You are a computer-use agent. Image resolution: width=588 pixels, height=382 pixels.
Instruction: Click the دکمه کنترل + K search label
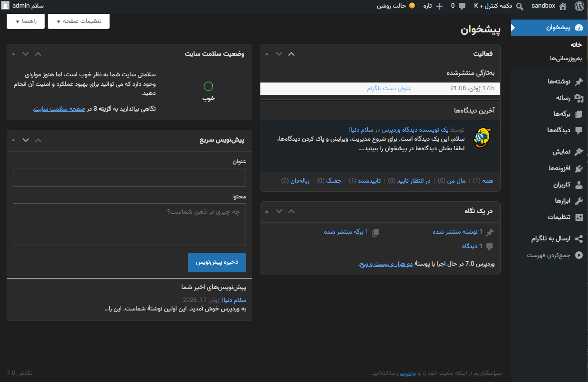click(x=493, y=6)
